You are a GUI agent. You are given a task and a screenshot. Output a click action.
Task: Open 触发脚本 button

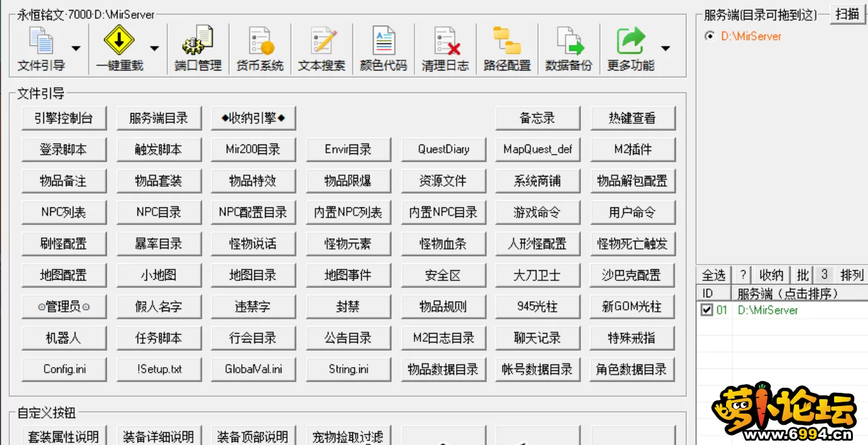click(x=158, y=150)
